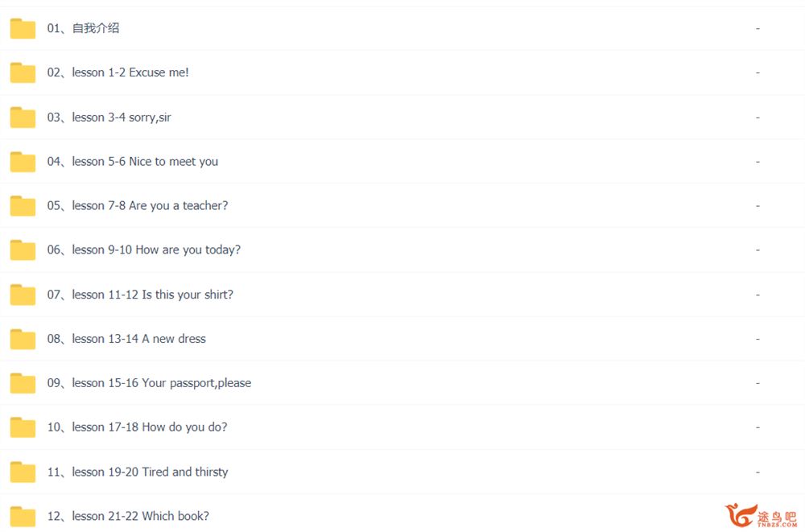Screen dimensions: 805x532
Task: Open folder icon for Is this your shirt?
Action: pos(23,295)
